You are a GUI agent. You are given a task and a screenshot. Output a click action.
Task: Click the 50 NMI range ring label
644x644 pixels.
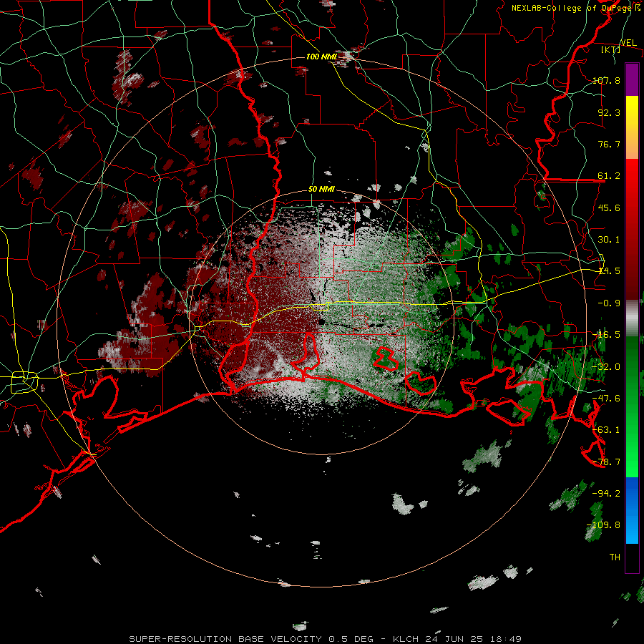click(321, 190)
